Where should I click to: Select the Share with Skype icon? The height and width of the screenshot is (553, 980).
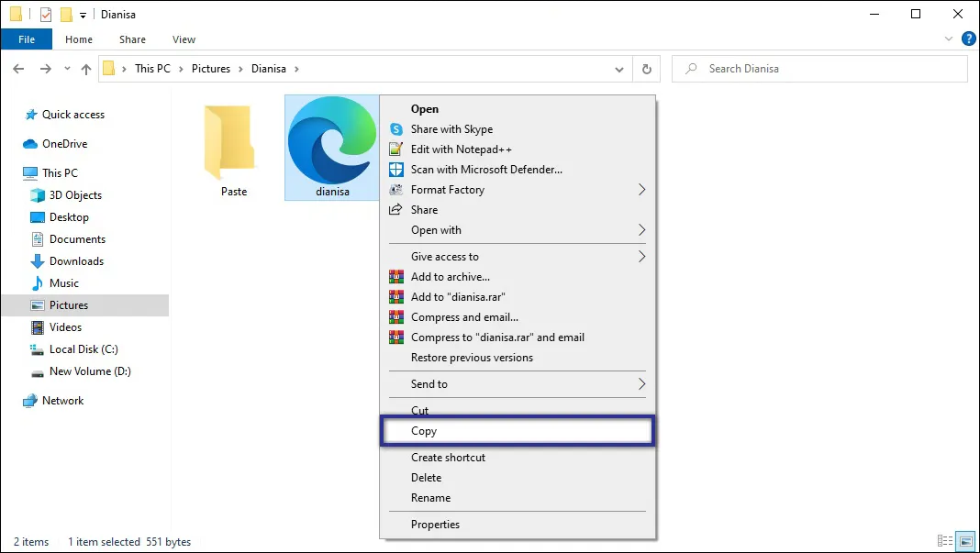(396, 129)
